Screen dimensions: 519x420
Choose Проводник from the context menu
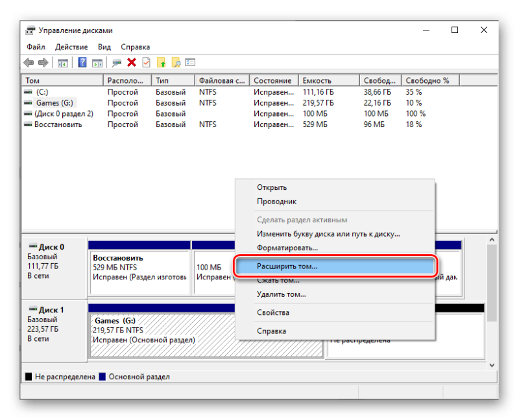click(335, 202)
